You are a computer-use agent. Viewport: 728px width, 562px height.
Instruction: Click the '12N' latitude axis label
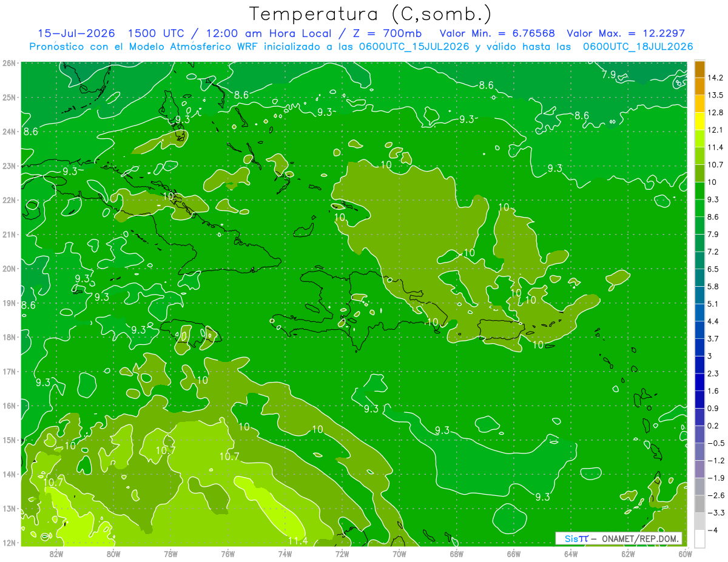tap(8, 543)
